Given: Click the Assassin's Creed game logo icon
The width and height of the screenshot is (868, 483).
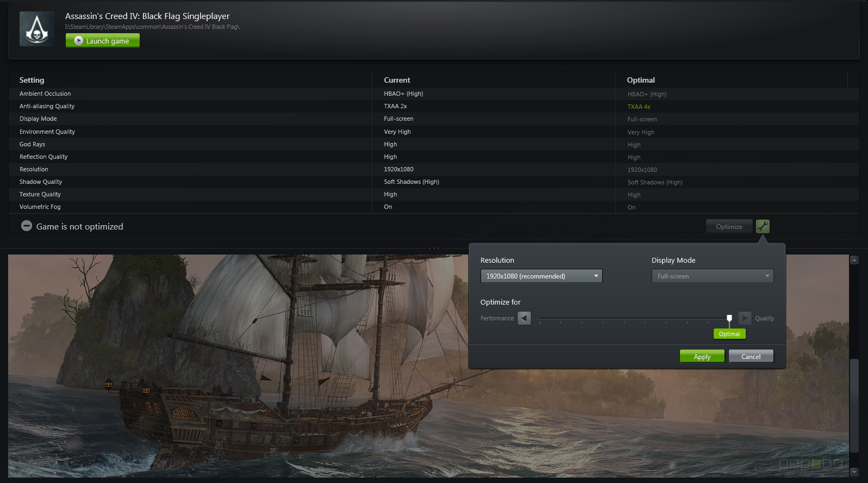Looking at the screenshot, I should (36, 29).
